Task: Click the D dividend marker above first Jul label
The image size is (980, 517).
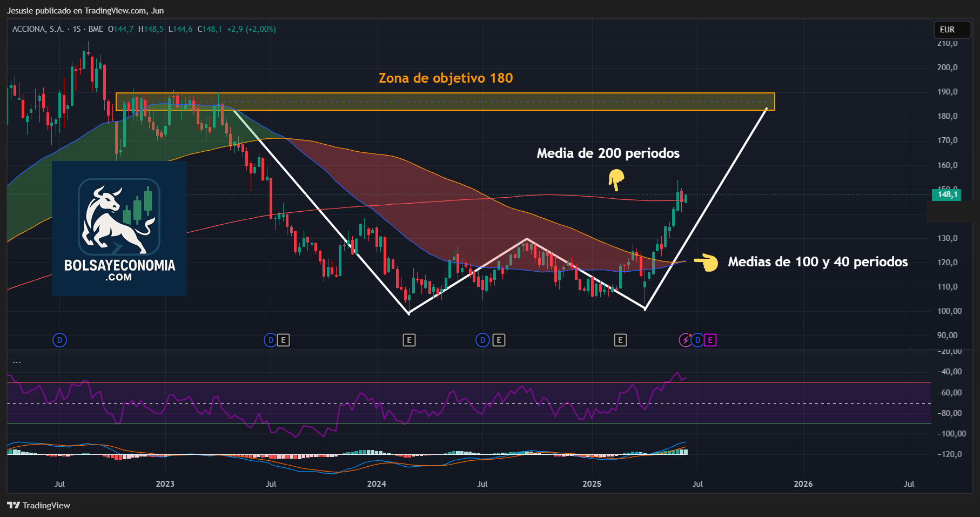Action: point(59,340)
